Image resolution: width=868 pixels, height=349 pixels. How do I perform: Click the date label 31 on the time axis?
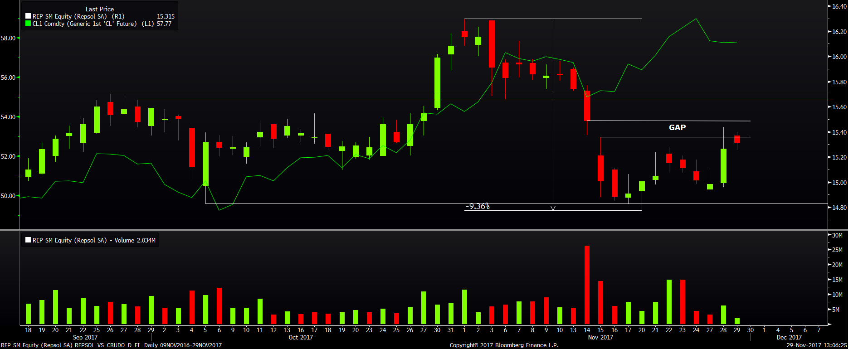(451, 330)
